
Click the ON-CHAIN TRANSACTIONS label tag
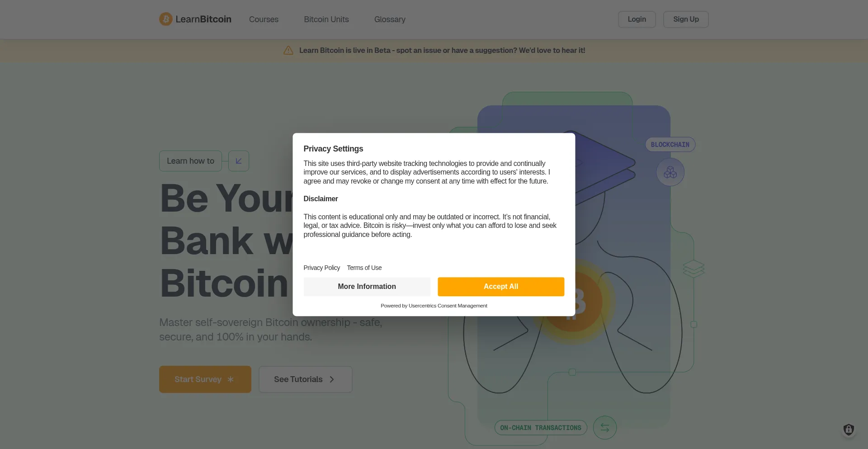coord(541,428)
